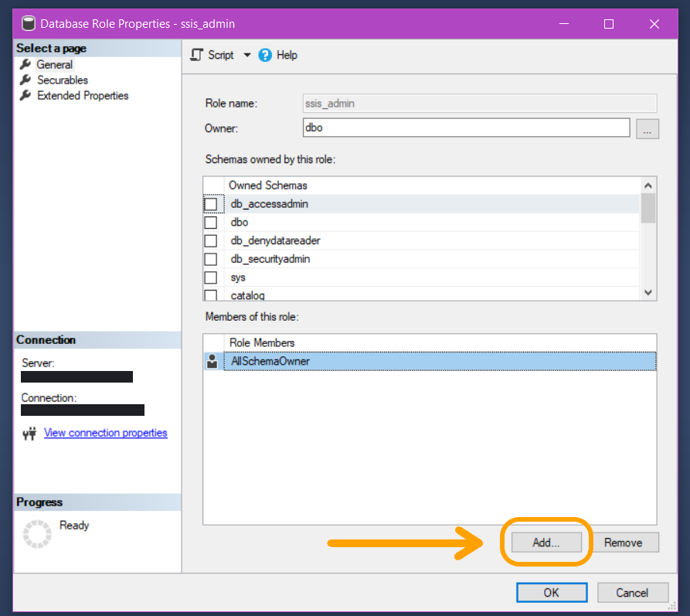This screenshot has width=690, height=616.
Task: Click the Role Members column header
Action: pos(262,342)
